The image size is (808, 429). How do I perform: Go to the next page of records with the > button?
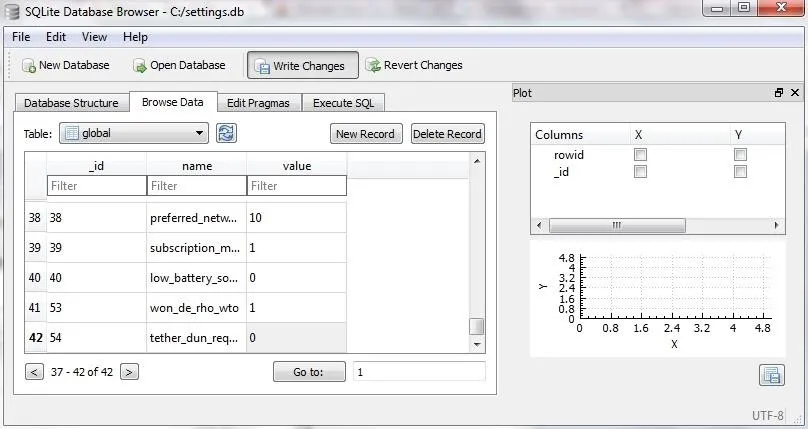tap(129, 372)
